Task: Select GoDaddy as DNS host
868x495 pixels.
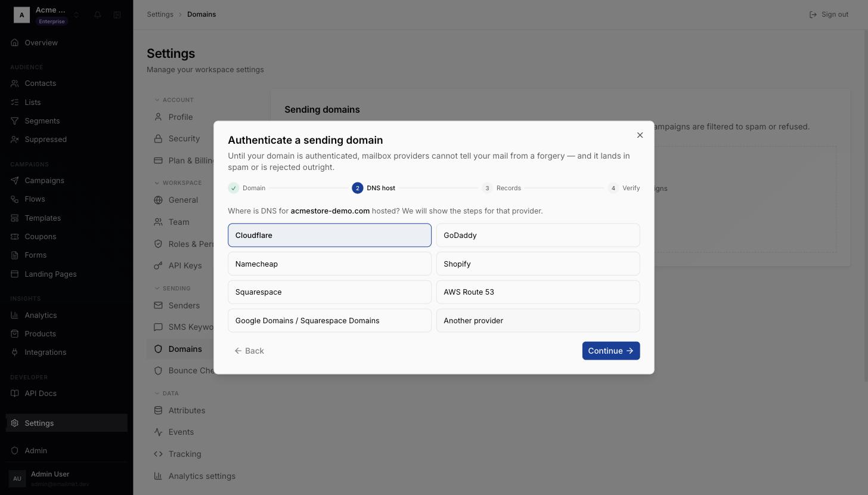Action: point(538,236)
